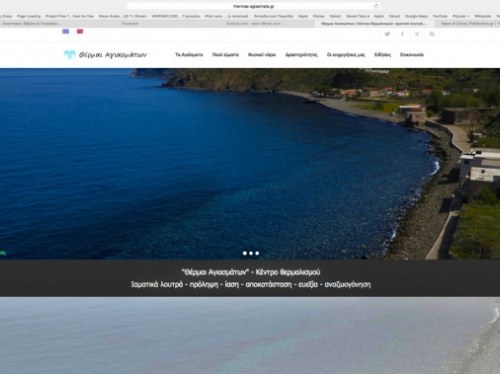500x374 pixels.
Task: Reload the page via address bar icon
Action: pos(376,6)
